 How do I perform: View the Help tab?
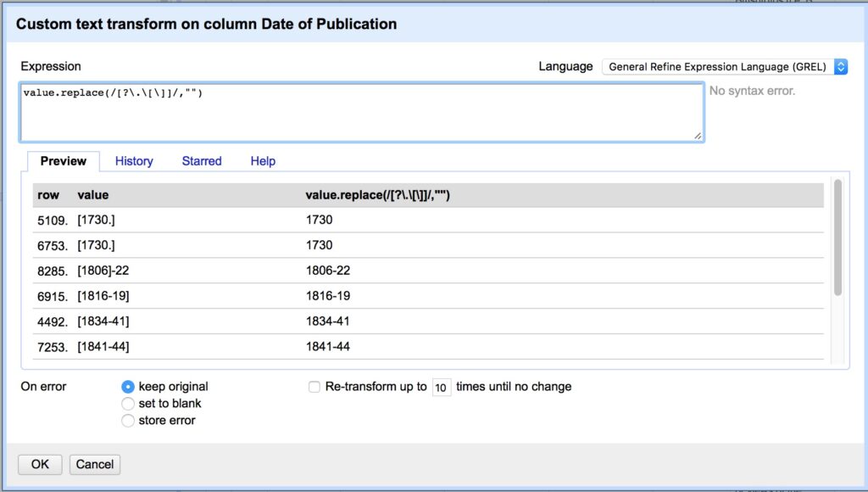(x=263, y=161)
